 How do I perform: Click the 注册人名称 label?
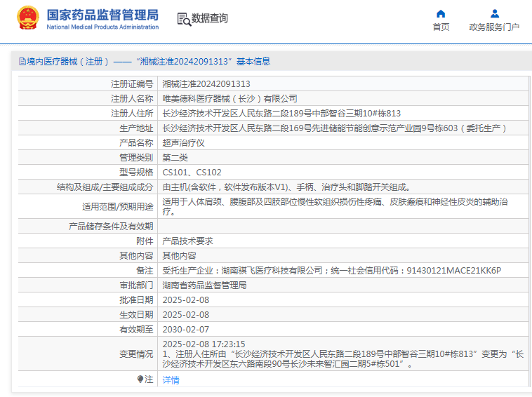132,99
